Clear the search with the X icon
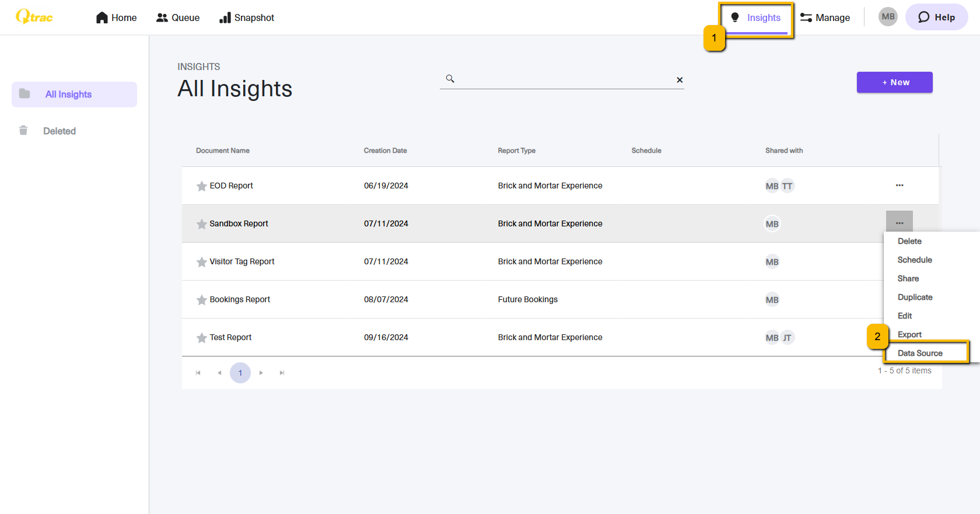 point(680,80)
